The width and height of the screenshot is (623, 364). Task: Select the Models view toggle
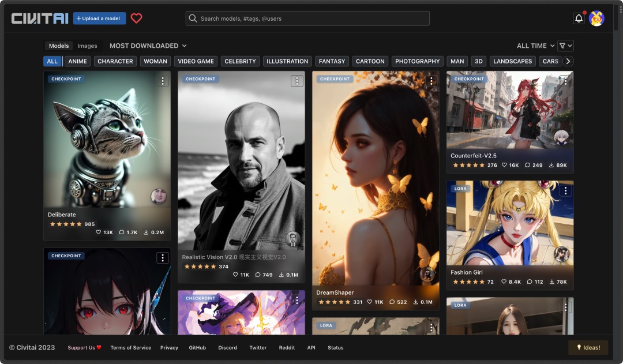point(59,46)
